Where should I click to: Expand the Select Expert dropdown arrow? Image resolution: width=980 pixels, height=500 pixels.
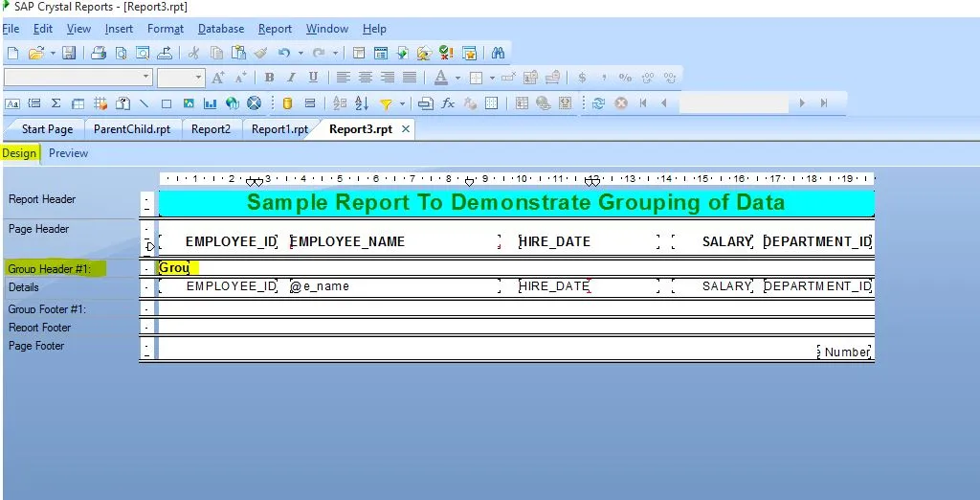tap(403, 103)
